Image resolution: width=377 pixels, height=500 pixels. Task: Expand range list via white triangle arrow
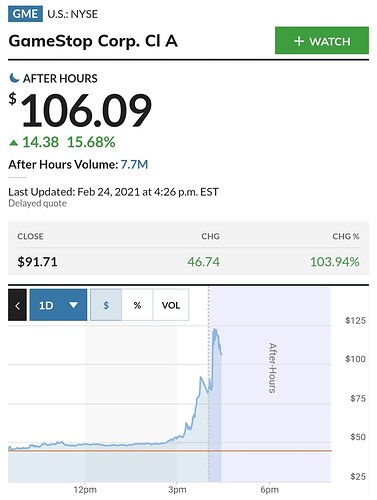pyautogui.click(x=73, y=305)
